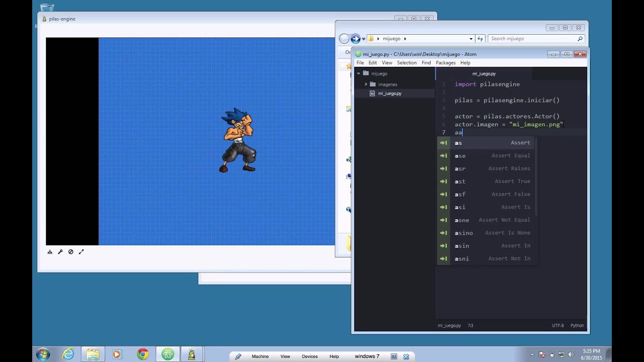Open the Selection menu in Atom
The image size is (644, 362).
click(x=407, y=63)
